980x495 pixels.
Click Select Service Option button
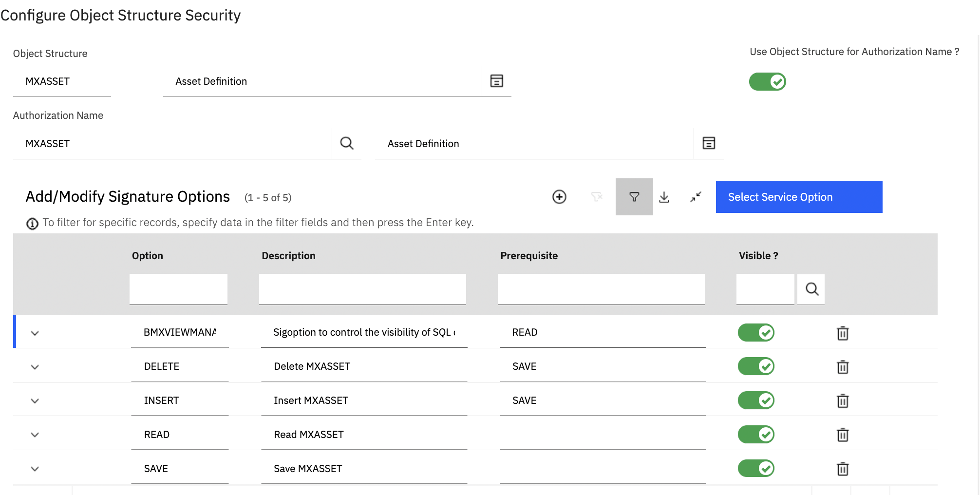click(799, 197)
